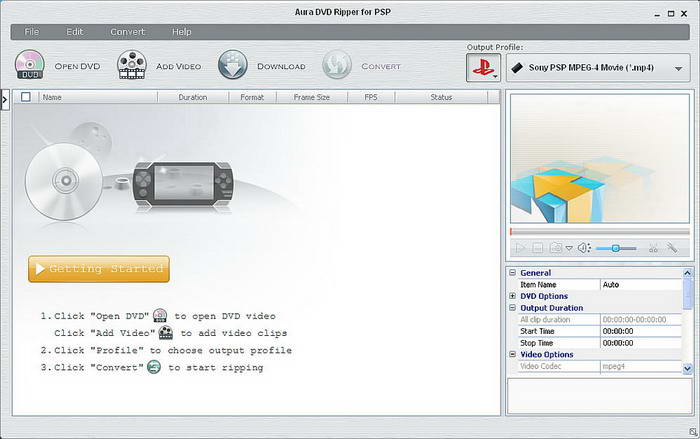Click the Download globe arrow icon
Image resolution: width=700 pixels, height=439 pixels.
point(233,65)
